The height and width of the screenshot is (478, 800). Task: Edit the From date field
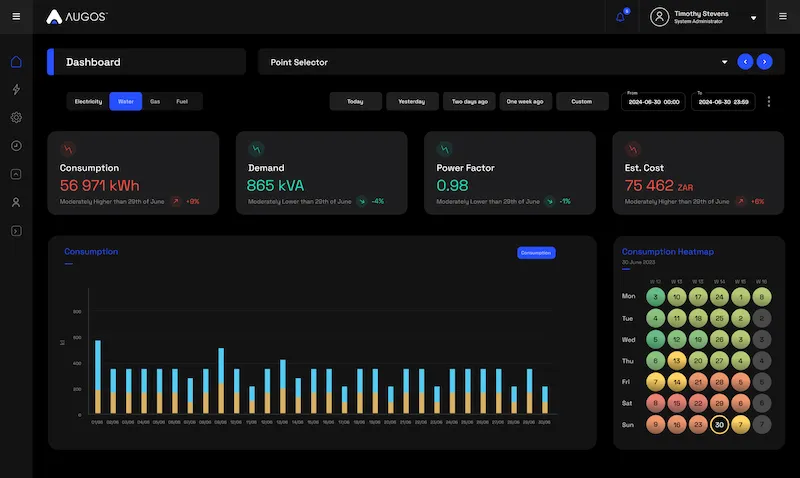654,101
